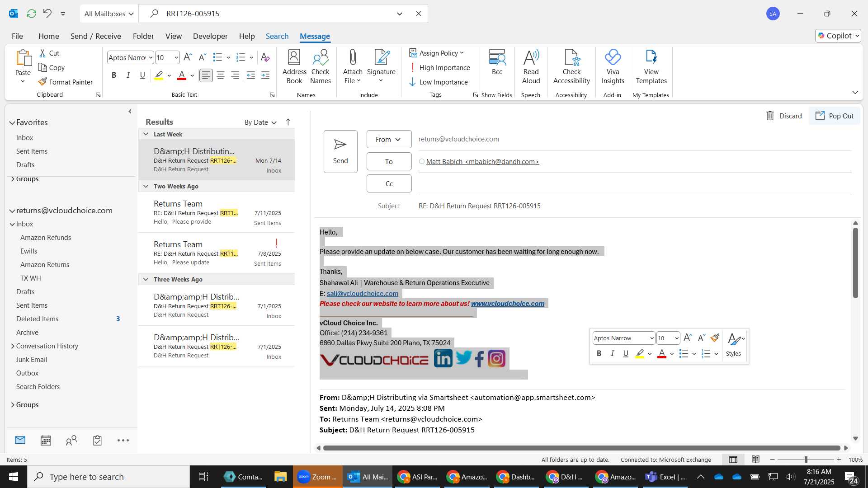Open the Developer ribbon tab
The image size is (868, 488).
[210, 36]
